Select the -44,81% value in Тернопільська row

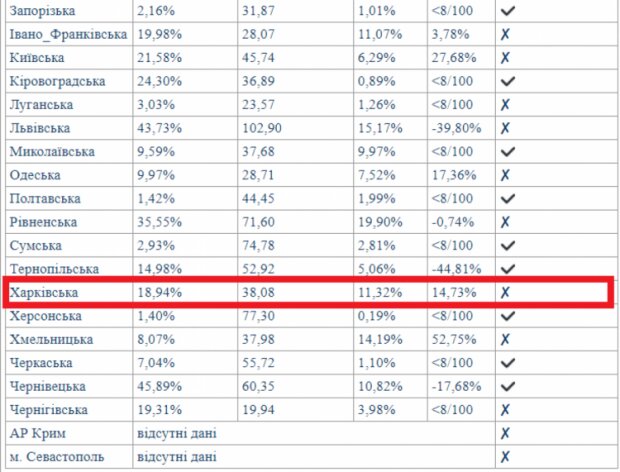tap(456, 269)
